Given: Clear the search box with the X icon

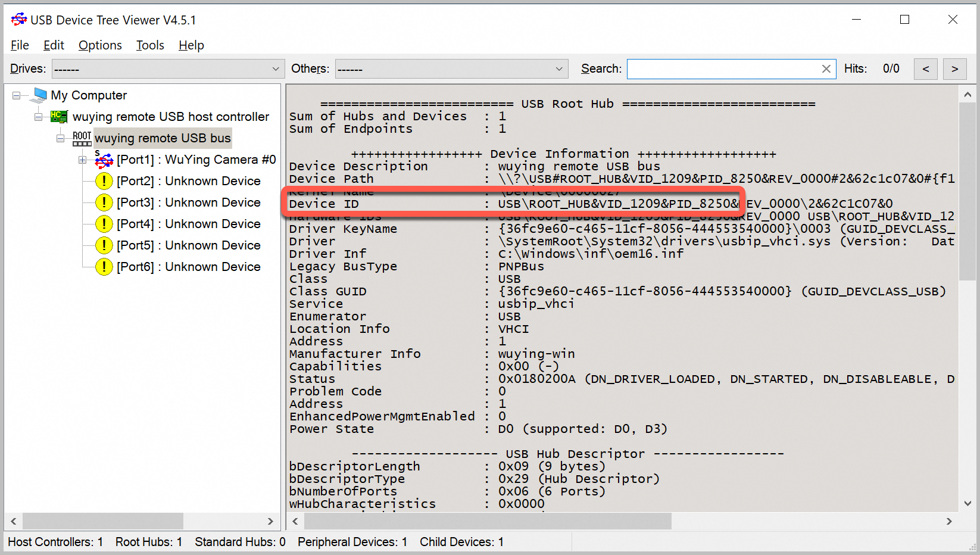Looking at the screenshot, I should coord(826,69).
